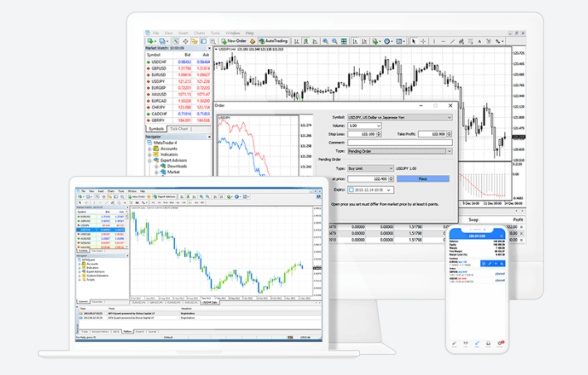Open Data Window icon on monitor toolbar
The width and height of the screenshot is (588, 375).
186,41
